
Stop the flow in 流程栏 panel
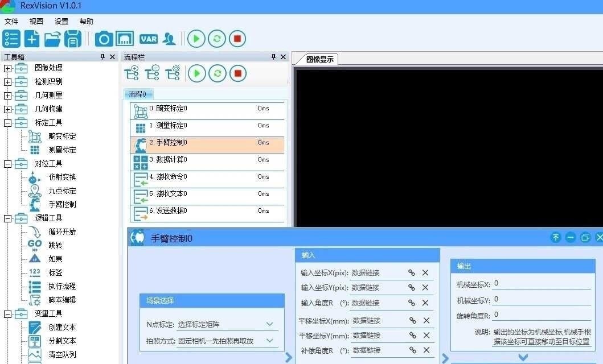[x=237, y=73]
